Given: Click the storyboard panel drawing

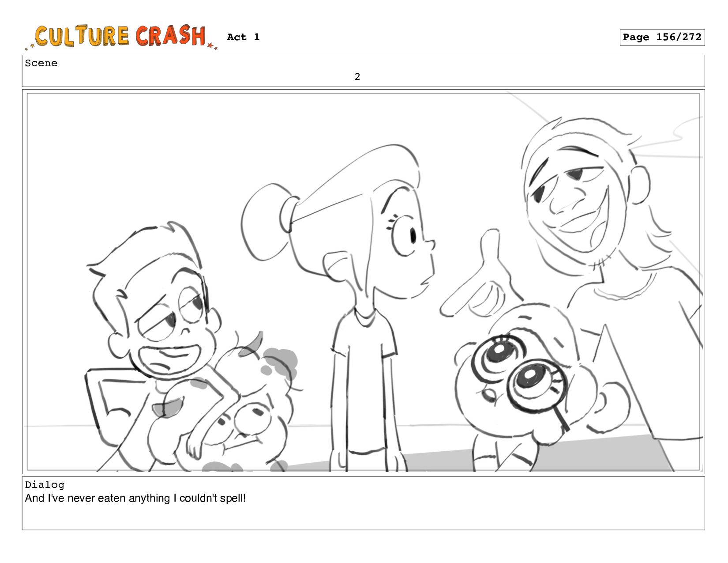Looking at the screenshot, I should (x=363, y=282).
